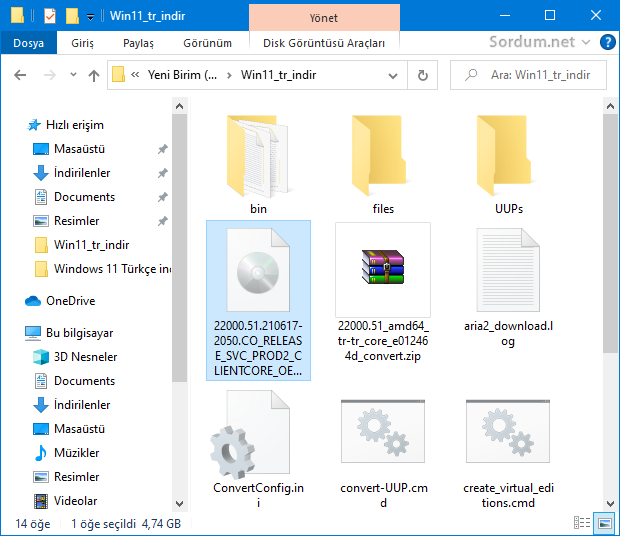620x536 pixels.
Task: Click the address bar folder icon
Action: pyautogui.click(x=118, y=74)
